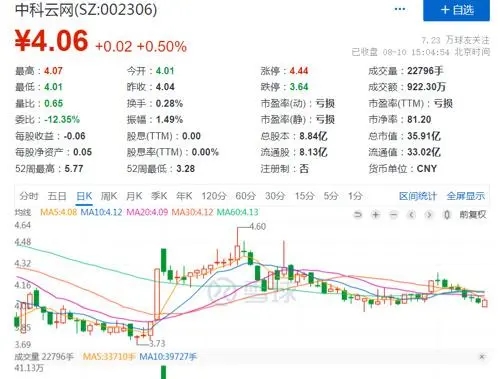
Task: Click the volume MA10:39727手 label
Action: point(168,357)
